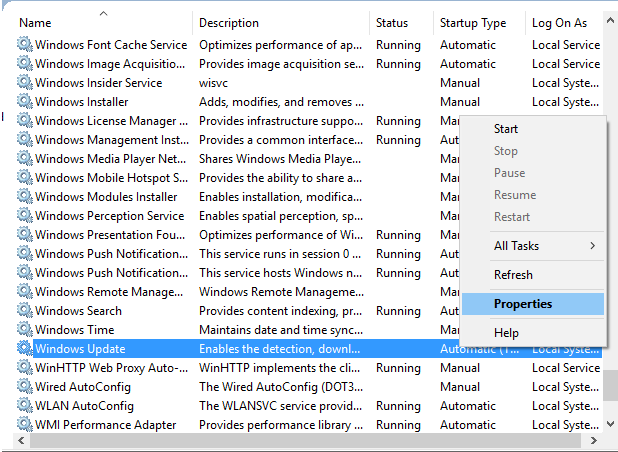Click Automatic startup type of WLAN AutoConfig

[x=468, y=406]
